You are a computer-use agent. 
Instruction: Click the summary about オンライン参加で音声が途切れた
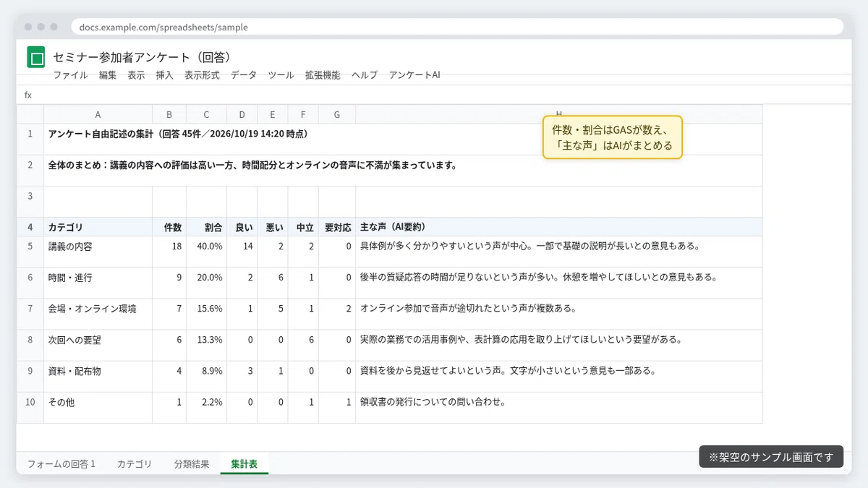coord(559,314)
